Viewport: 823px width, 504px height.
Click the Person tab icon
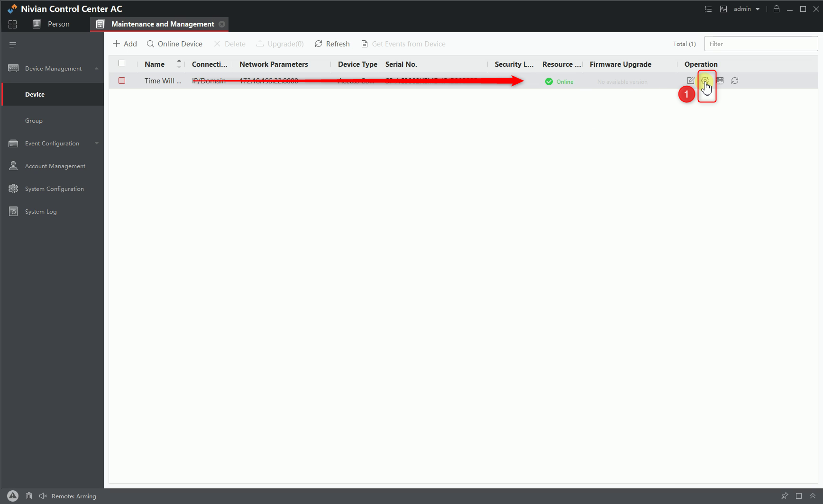coord(37,24)
